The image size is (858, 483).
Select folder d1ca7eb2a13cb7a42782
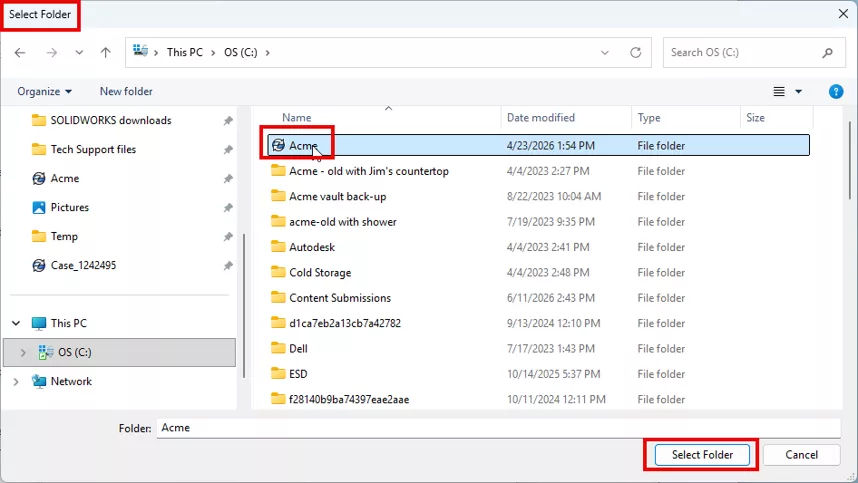pyautogui.click(x=345, y=323)
